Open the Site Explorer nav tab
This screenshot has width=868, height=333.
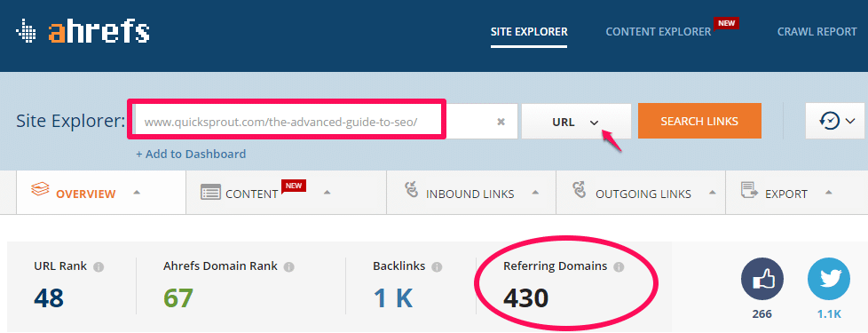pos(529,32)
